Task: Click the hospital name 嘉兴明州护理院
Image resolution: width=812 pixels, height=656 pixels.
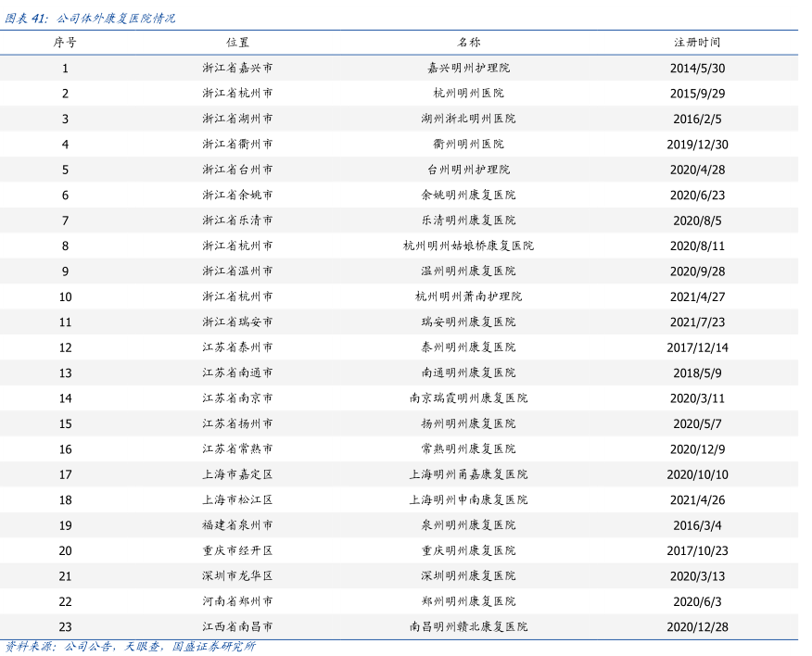Action: [469, 68]
